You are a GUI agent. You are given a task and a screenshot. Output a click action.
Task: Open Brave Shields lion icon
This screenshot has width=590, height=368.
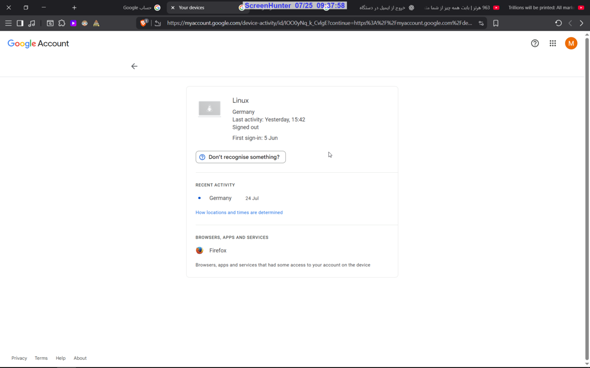143,23
